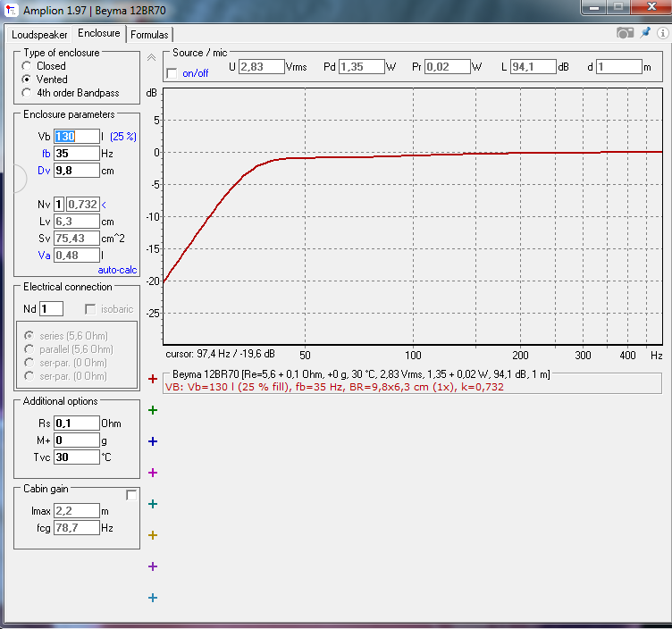
Task: Add a curve with the dark blue plus icon
Action: pos(153,441)
